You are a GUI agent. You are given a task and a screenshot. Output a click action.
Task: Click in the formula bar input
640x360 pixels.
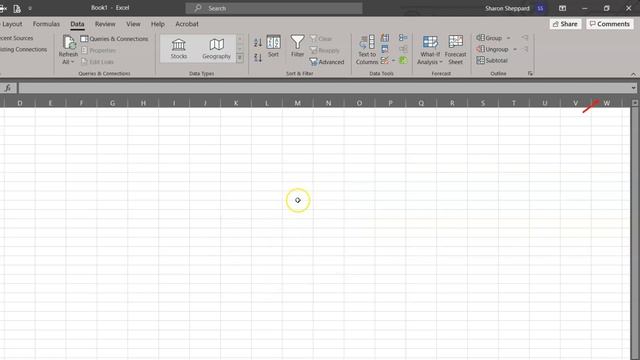click(x=324, y=88)
